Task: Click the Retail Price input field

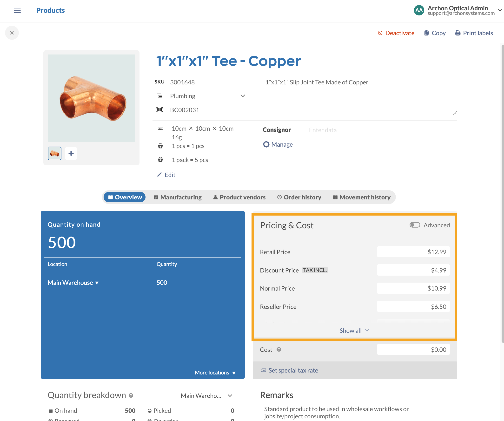Action: (414, 252)
